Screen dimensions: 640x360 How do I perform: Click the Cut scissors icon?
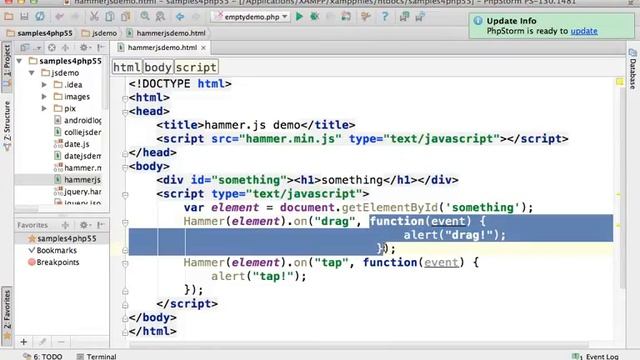click(94, 17)
